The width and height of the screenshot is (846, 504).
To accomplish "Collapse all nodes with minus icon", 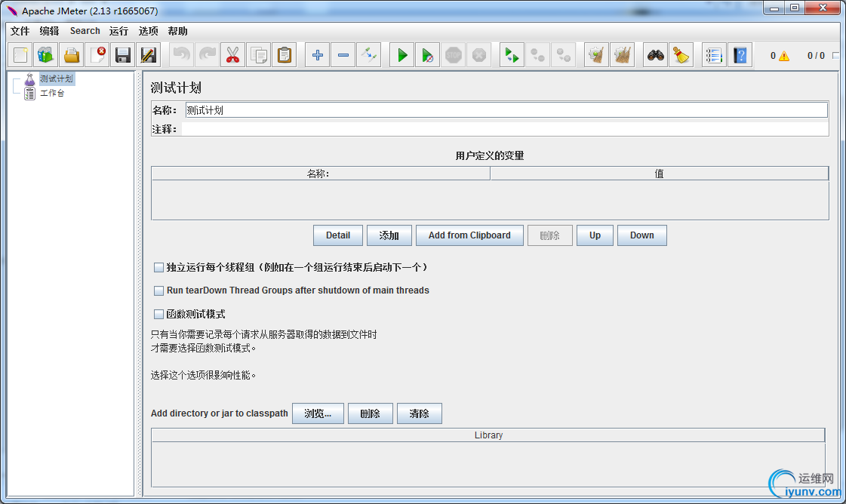I will point(343,55).
